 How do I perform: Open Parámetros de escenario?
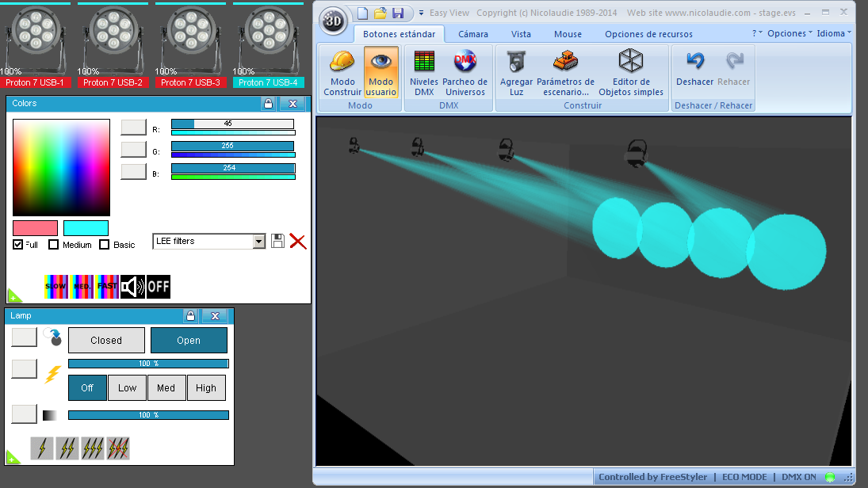point(565,73)
